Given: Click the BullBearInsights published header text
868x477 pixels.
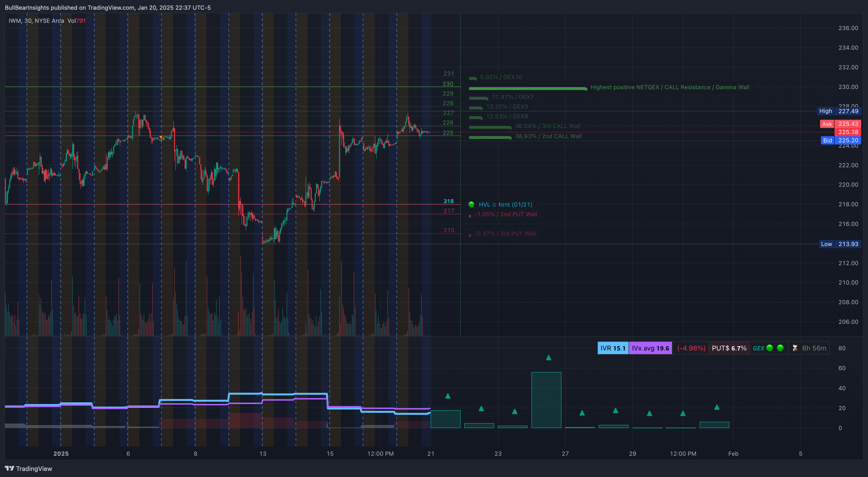Looking at the screenshot, I should coord(108,8).
